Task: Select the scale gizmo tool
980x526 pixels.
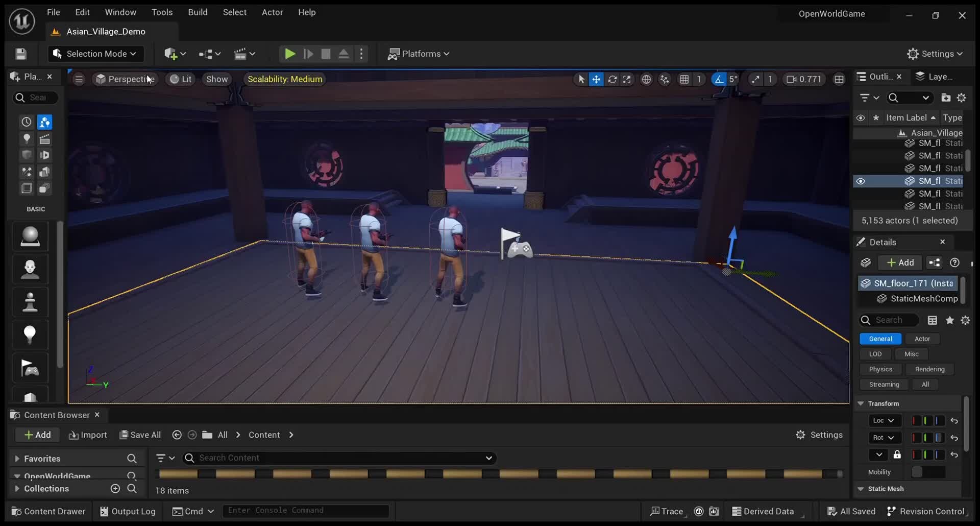Action: [x=627, y=79]
